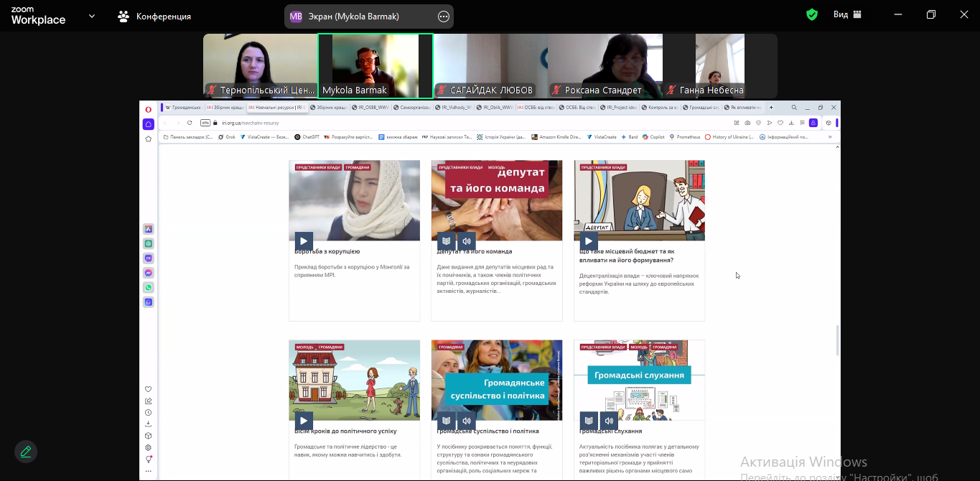980x481 pixels.
Task: Open the Конференція meeting tab
Action: pos(154,16)
